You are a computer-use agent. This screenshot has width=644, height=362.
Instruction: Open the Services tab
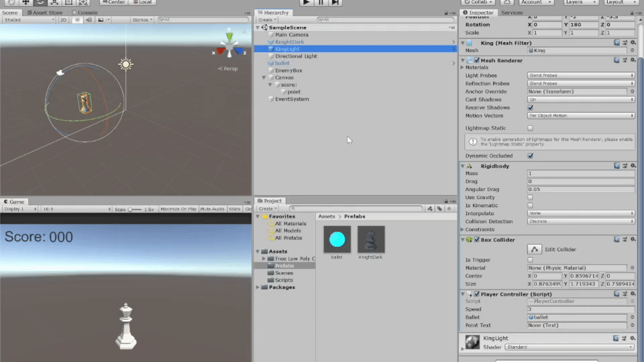click(x=512, y=13)
